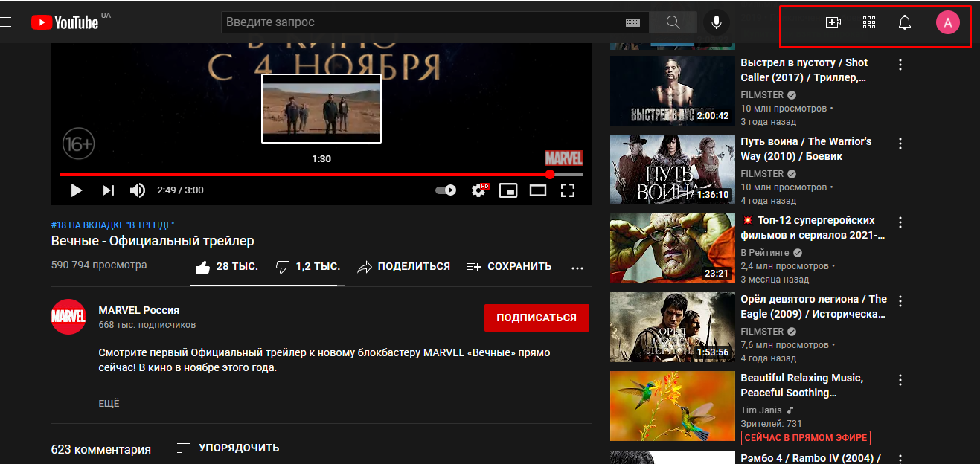Open options menu for Орёл девятого легиона
Viewport: 980px width, 464px height.
click(x=900, y=301)
